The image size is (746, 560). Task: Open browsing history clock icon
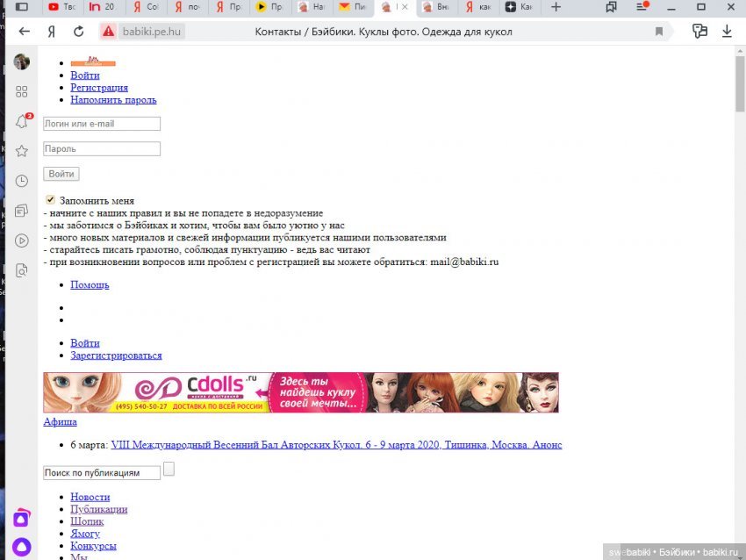[x=22, y=181]
